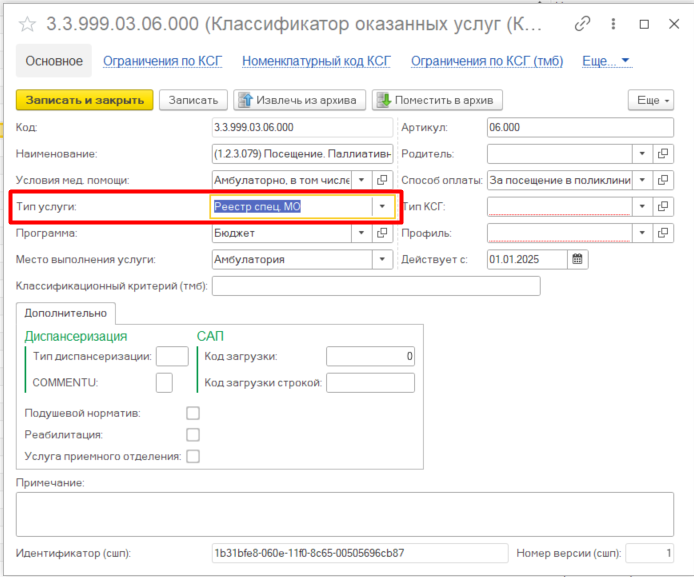Focus the Код input field

click(x=302, y=127)
